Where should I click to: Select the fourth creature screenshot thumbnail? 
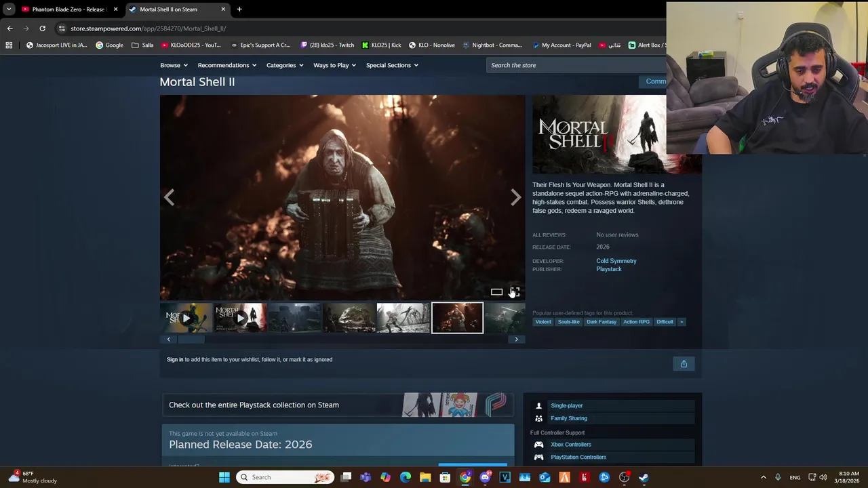coord(349,318)
